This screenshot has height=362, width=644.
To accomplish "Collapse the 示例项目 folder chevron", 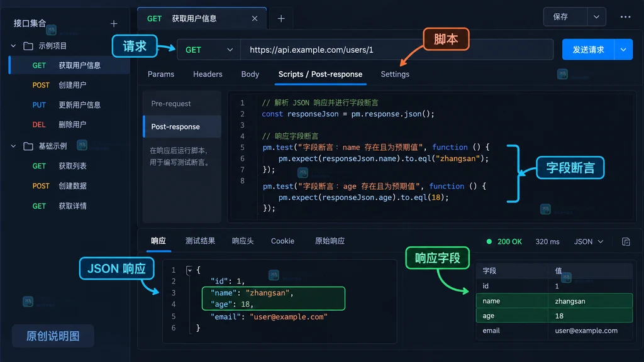I will [x=13, y=45].
